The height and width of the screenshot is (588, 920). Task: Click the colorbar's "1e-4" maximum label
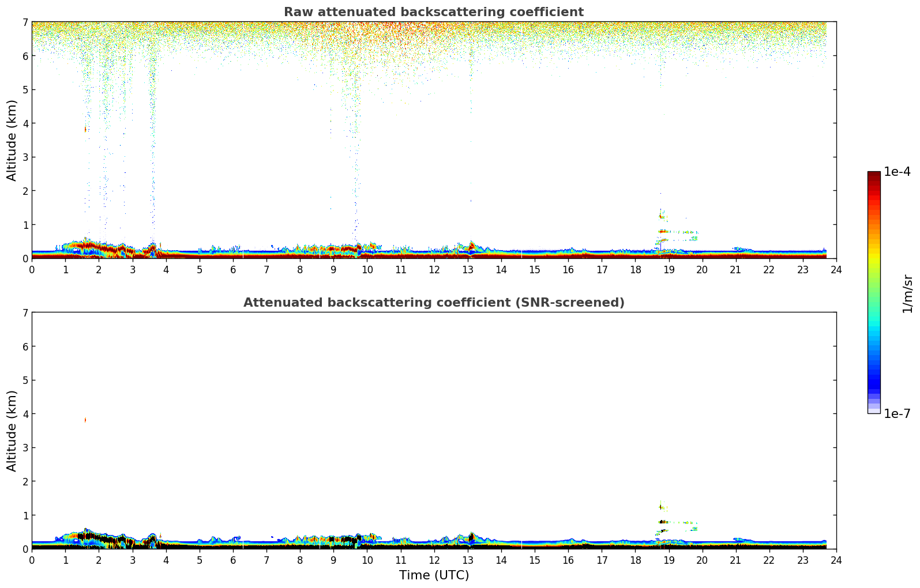897,172
